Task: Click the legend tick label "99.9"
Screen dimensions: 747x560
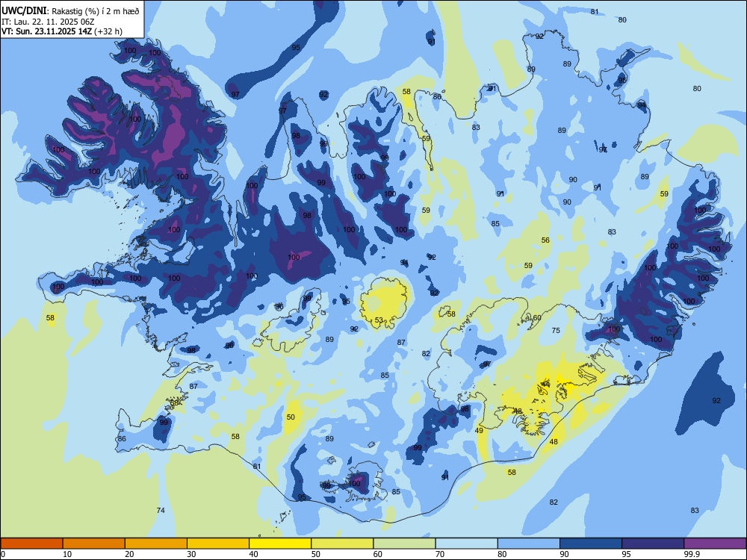Action: pos(691,554)
